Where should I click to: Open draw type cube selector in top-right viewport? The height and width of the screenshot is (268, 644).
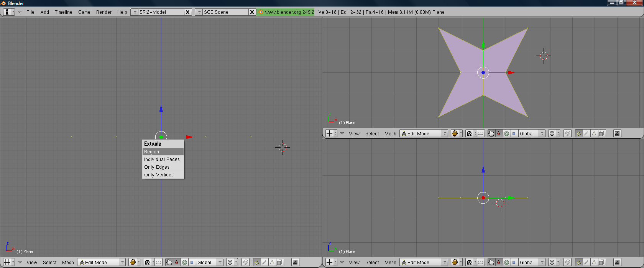457,133
